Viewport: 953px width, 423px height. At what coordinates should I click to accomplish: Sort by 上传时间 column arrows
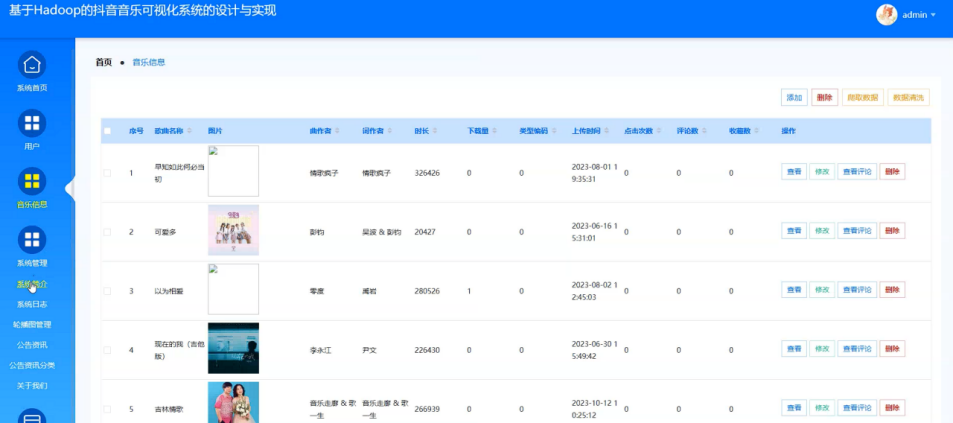click(606, 131)
